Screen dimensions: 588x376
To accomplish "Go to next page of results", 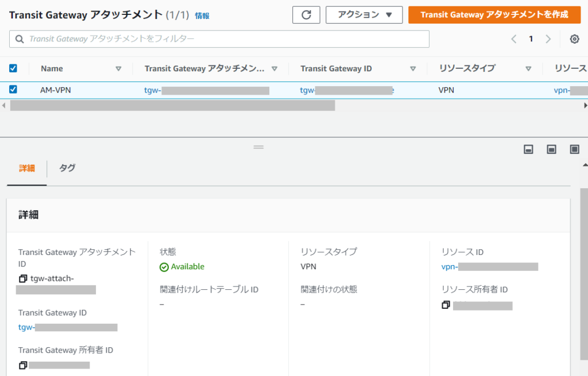I will click(x=548, y=39).
